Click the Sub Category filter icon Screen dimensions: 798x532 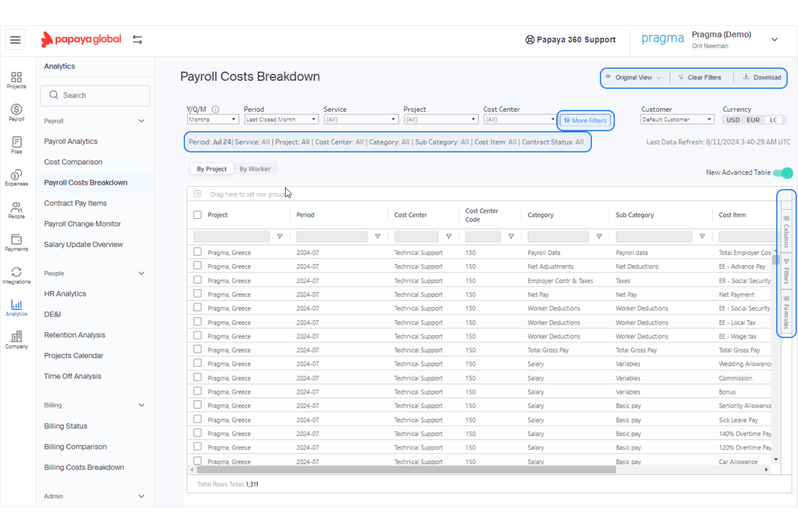[702, 237]
